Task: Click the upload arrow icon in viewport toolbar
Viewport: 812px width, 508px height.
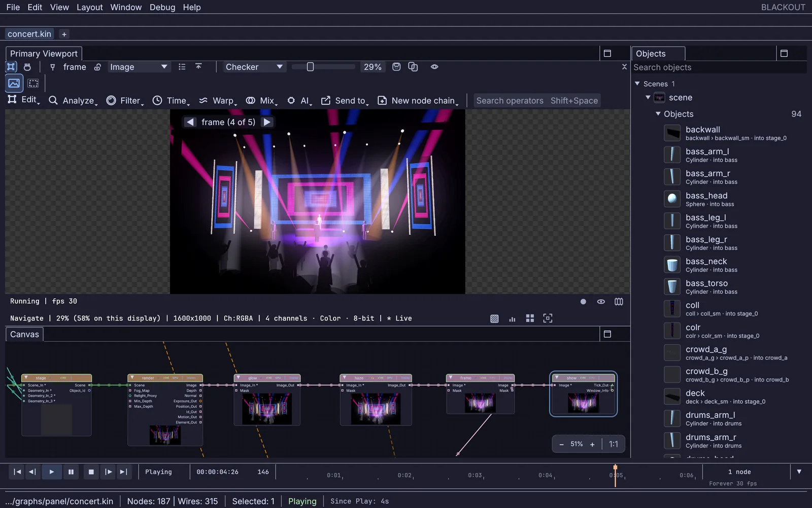Action: 198,67
